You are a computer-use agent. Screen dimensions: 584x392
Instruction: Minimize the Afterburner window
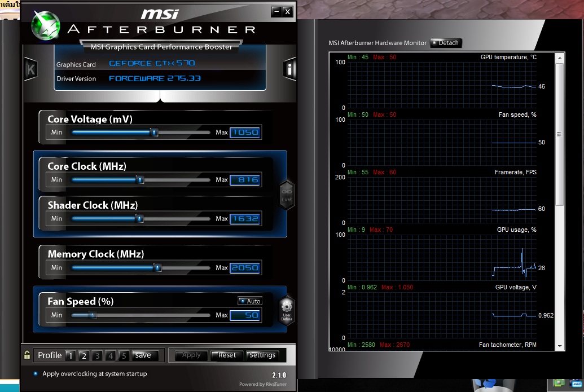pyautogui.click(x=276, y=11)
